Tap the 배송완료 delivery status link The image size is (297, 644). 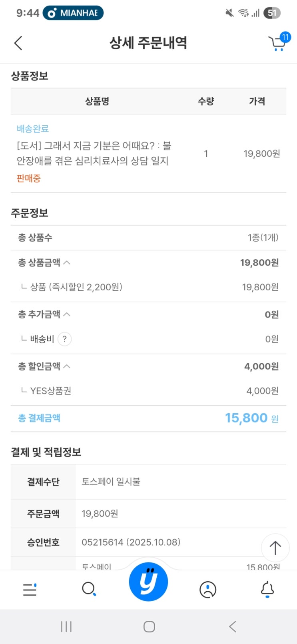pyautogui.click(x=33, y=129)
